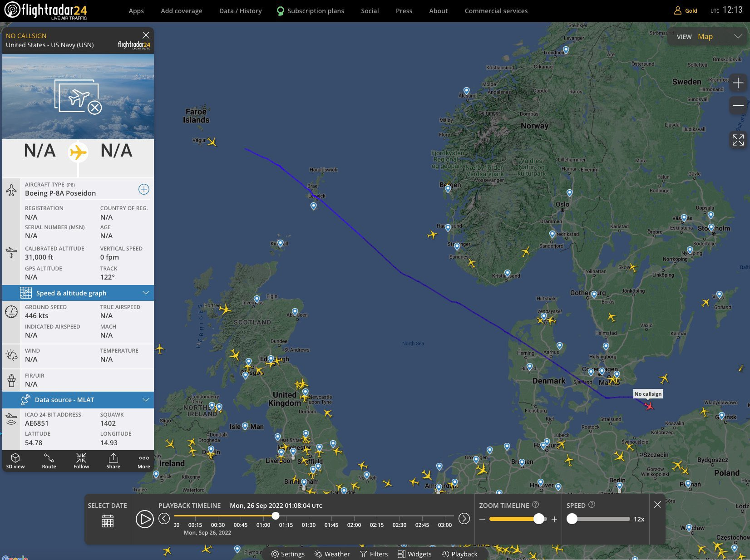750x560 pixels.
Task: Adjust the zoom timeline slider
Action: pyautogui.click(x=539, y=519)
